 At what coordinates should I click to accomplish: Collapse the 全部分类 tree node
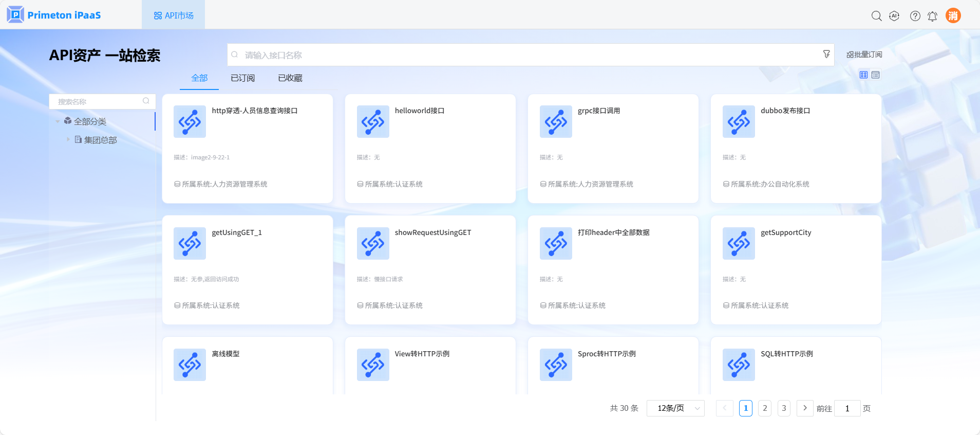(x=58, y=121)
